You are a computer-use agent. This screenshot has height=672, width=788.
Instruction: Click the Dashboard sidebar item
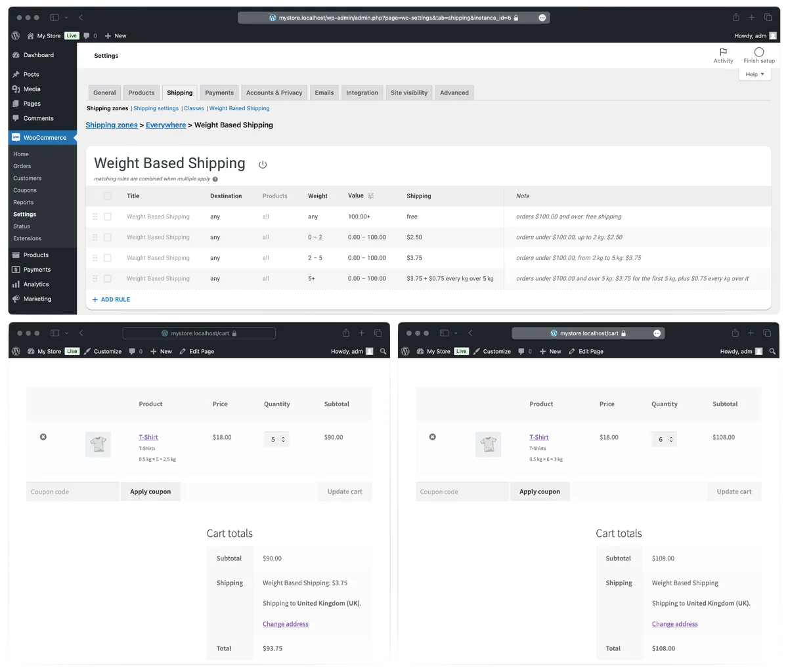(x=39, y=55)
